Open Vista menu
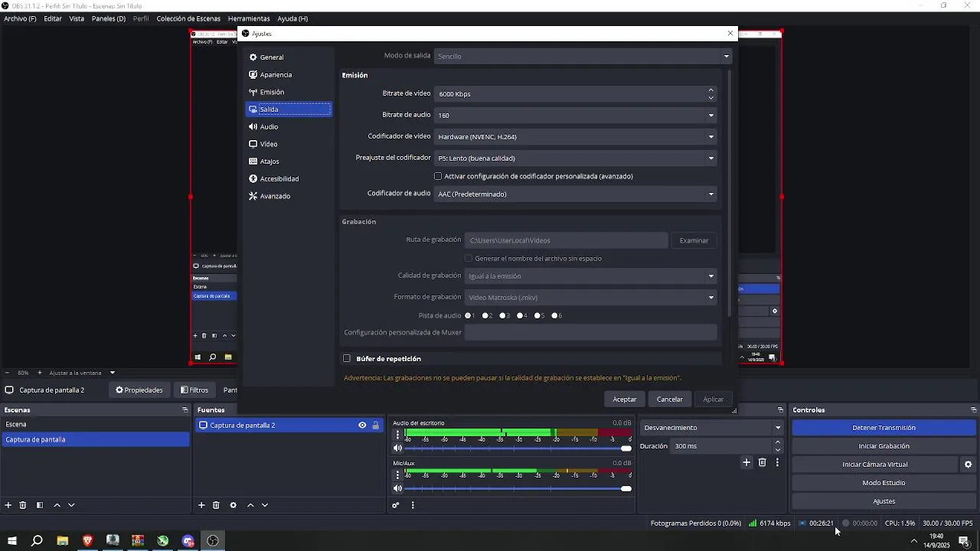This screenshot has width=980, height=551. pyautogui.click(x=77, y=18)
